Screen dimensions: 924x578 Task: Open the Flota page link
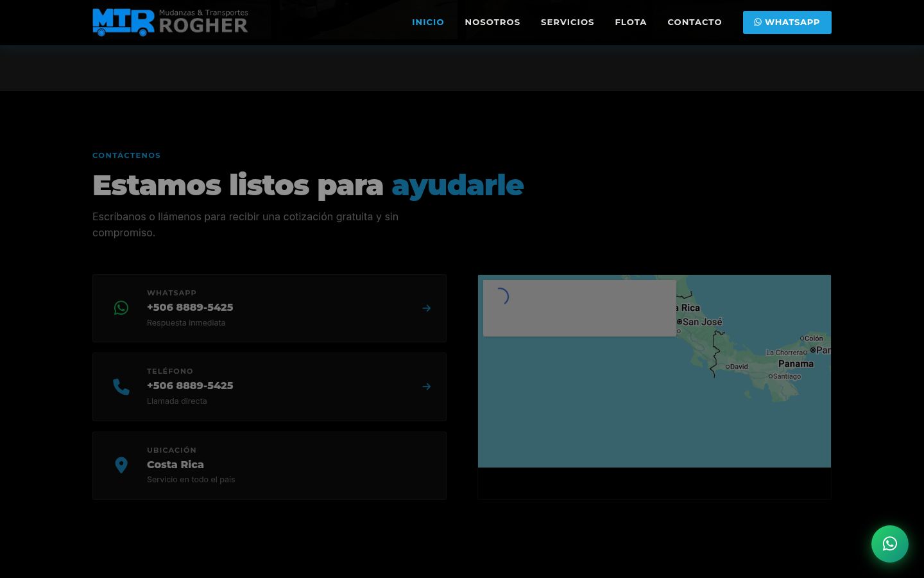tap(630, 22)
